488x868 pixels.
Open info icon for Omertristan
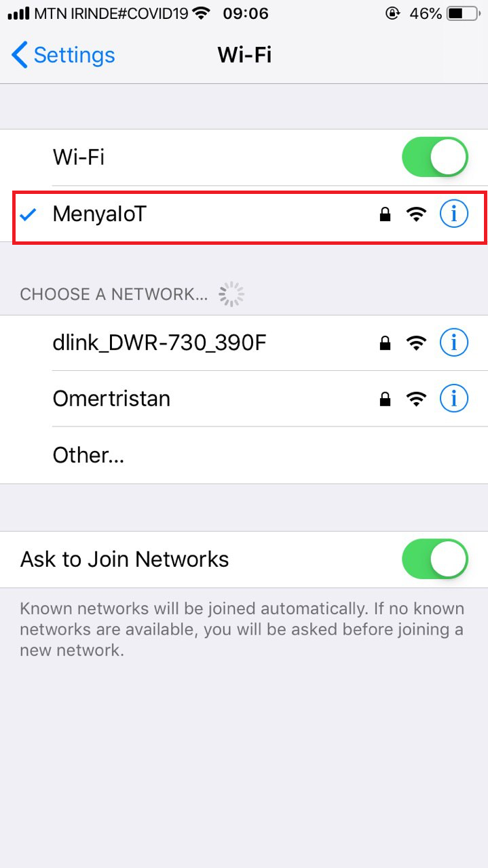(454, 399)
